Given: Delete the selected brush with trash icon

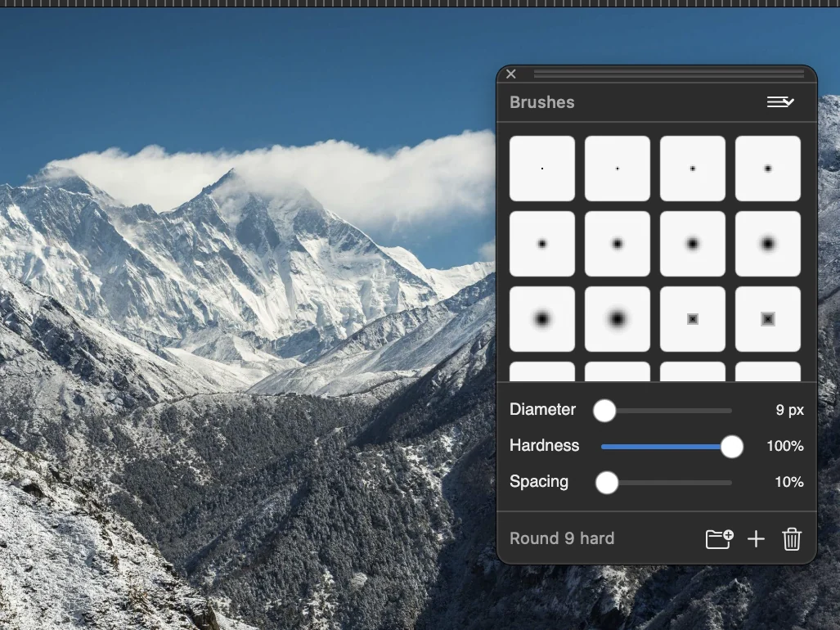Looking at the screenshot, I should [792, 539].
